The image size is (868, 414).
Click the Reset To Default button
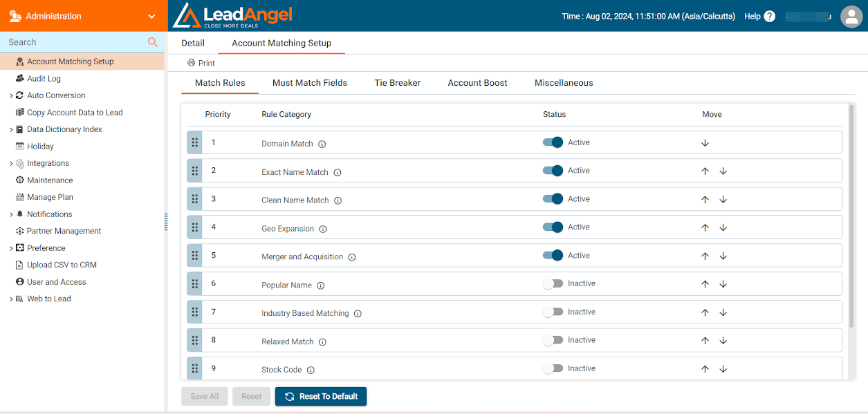point(321,397)
